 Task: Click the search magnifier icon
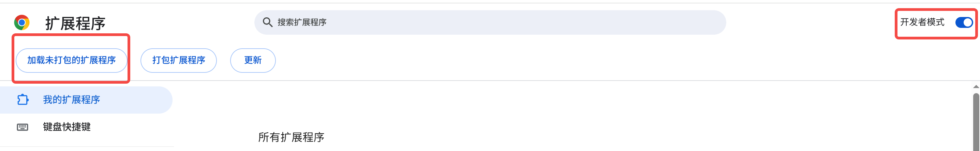point(267,22)
